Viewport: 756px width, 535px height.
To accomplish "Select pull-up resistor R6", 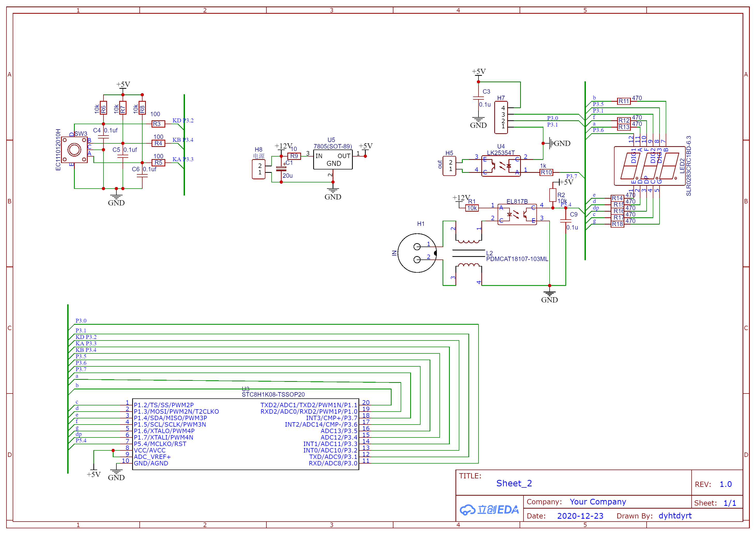I will 103,108.
